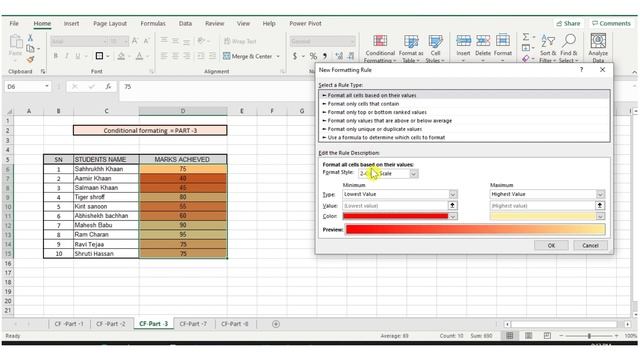
Task: Switch to the Formulas tab
Action: point(153,24)
